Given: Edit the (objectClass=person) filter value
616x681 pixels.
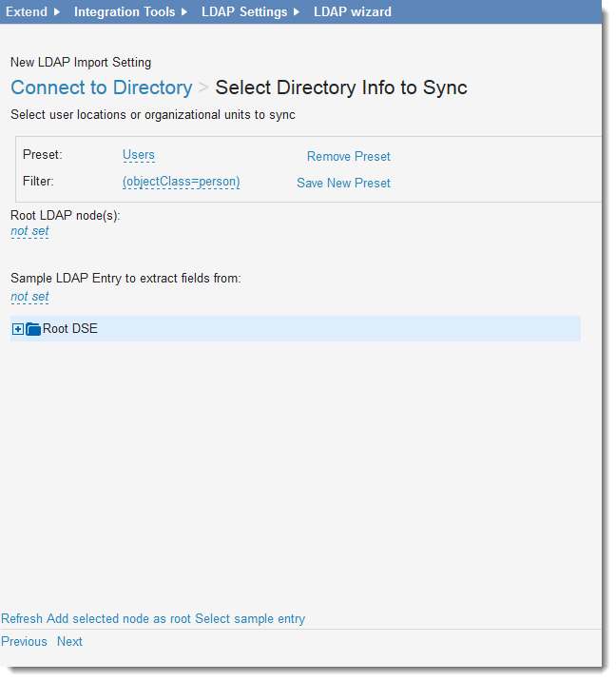Looking at the screenshot, I should pos(181,182).
